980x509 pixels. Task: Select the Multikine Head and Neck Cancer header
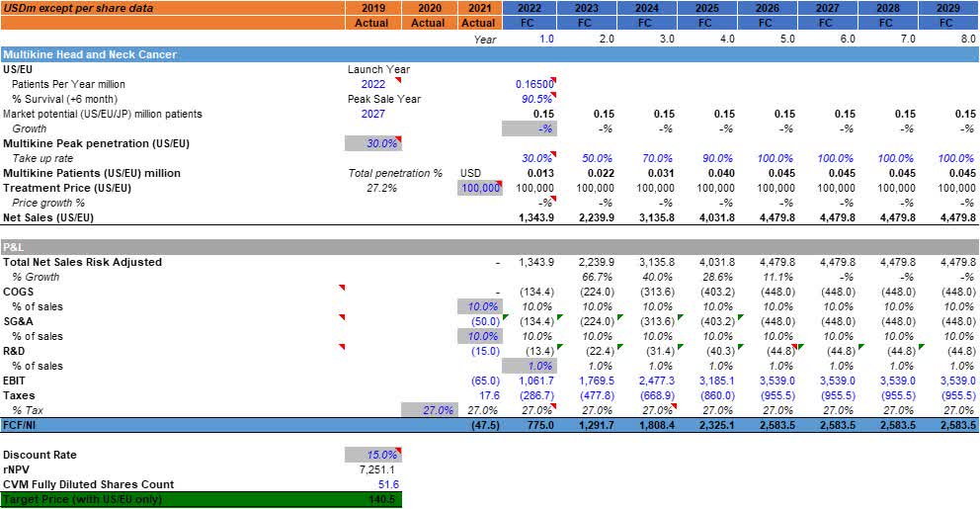coord(489,54)
